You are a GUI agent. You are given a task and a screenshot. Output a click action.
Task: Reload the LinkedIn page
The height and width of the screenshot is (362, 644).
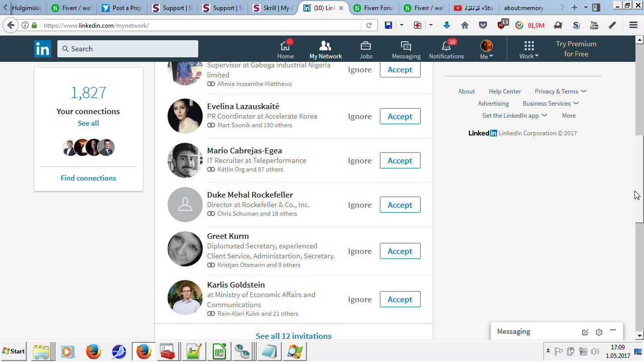coord(369,25)
